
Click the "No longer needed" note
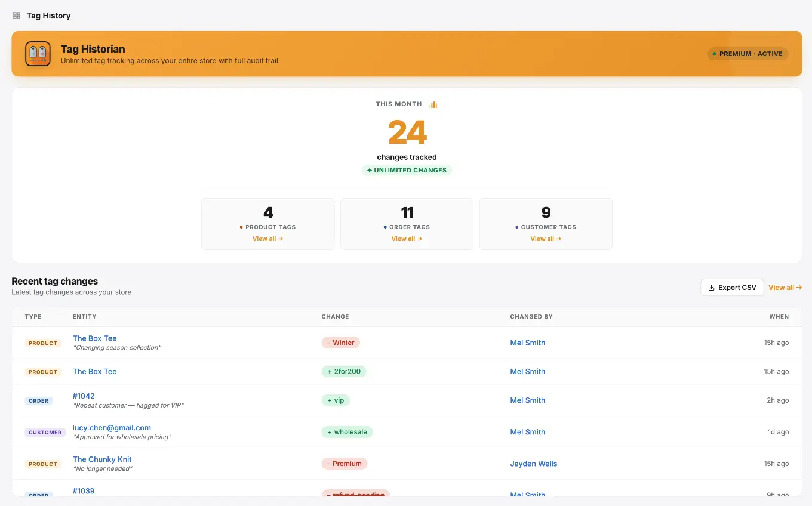pyautogui.click(x=103, y=469)
